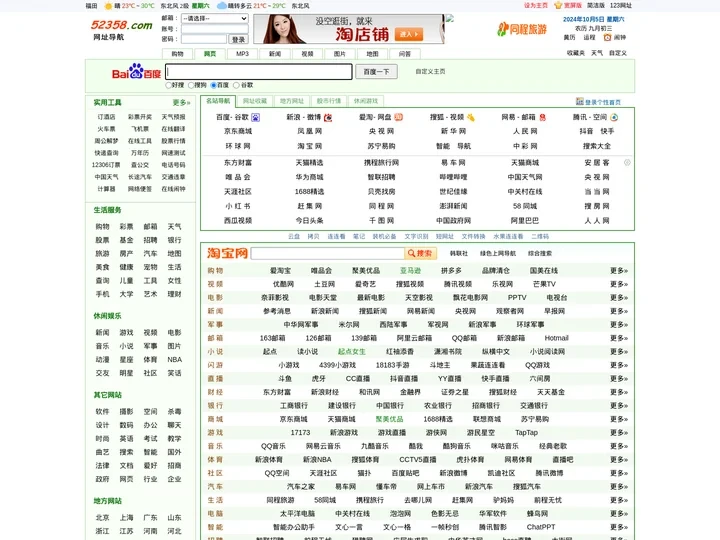The height and width of the screenshot is (540, 720).
Task: Click the orange icon beside 爱淘-网盘
Action: [x=399, y=117]
